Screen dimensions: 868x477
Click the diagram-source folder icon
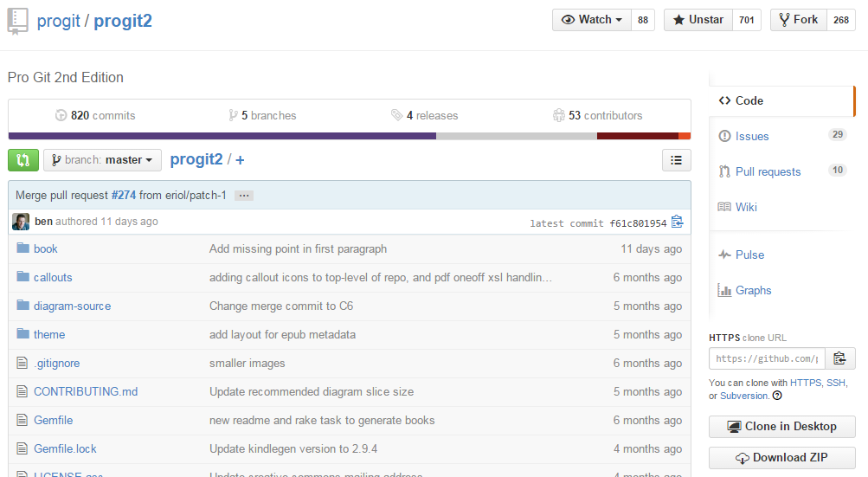23,306
